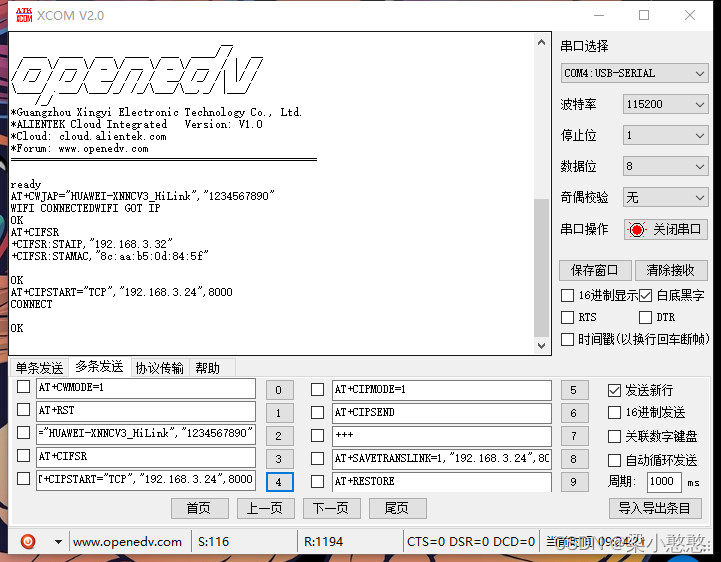
Task: Click the 保存窗口 save button
Action: point(595,270)
